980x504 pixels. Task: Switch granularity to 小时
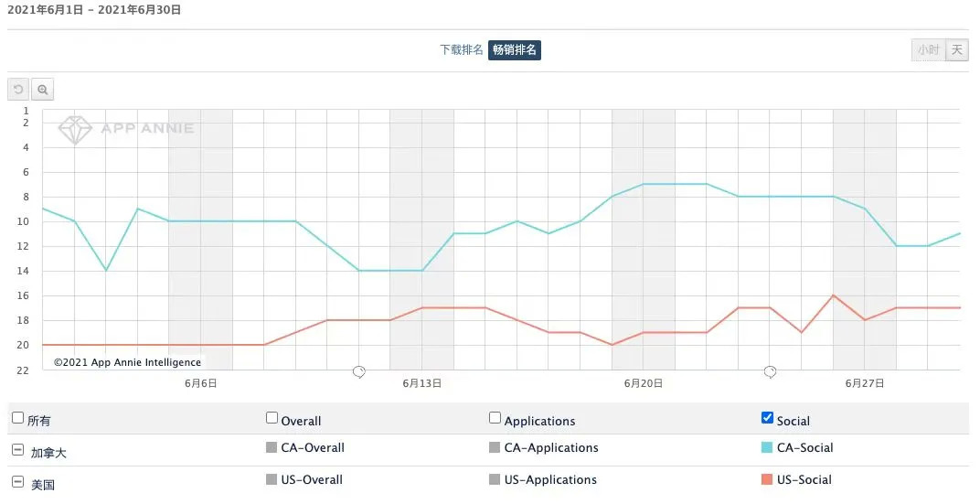(928, 49)
